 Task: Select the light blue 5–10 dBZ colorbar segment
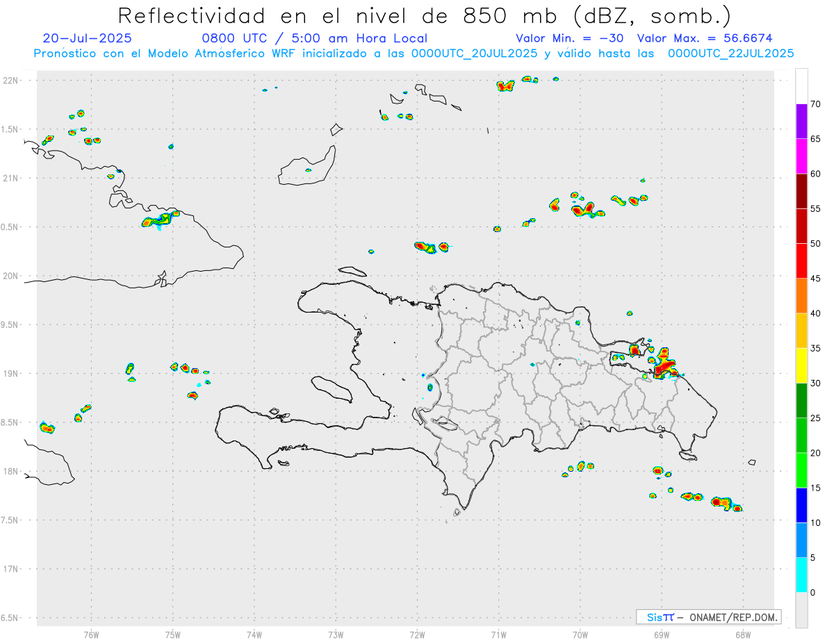[x=801, y=540]
